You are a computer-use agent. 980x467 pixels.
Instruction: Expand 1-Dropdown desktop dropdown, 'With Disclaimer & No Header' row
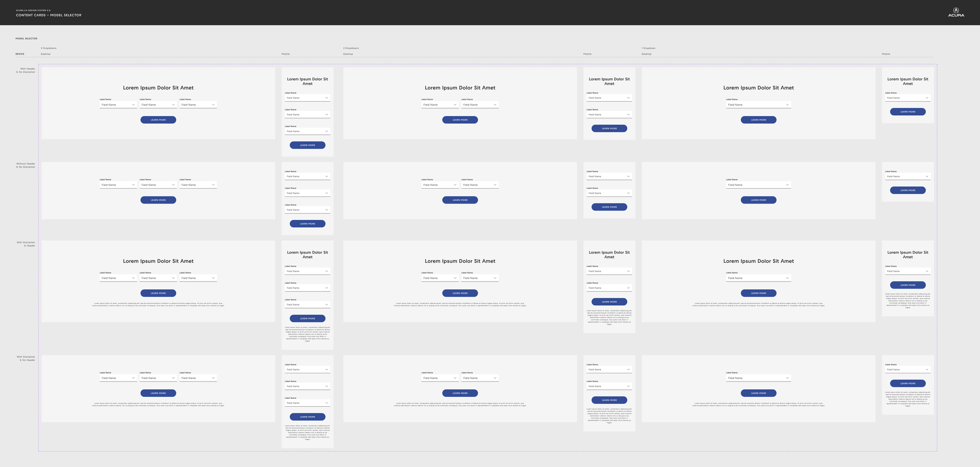[x=759, y=378]
